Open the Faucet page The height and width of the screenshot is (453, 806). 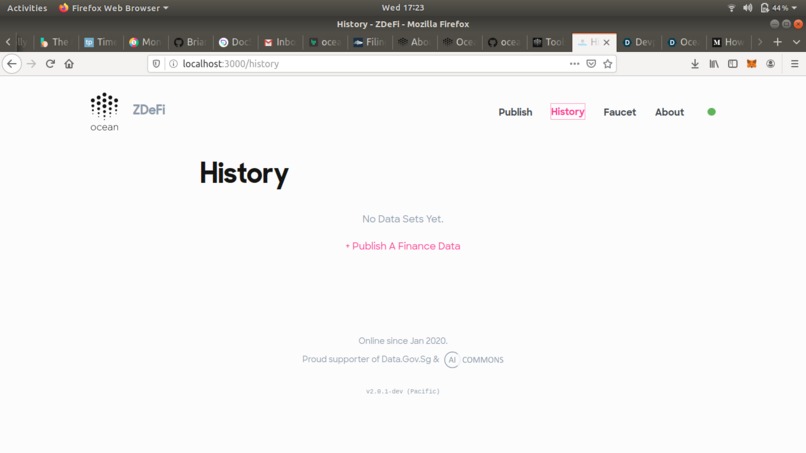click(x=619, y=112)
